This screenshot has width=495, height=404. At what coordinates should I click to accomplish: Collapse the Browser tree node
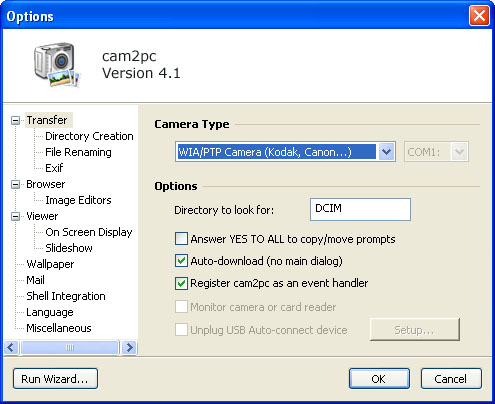tap(15, 184)
